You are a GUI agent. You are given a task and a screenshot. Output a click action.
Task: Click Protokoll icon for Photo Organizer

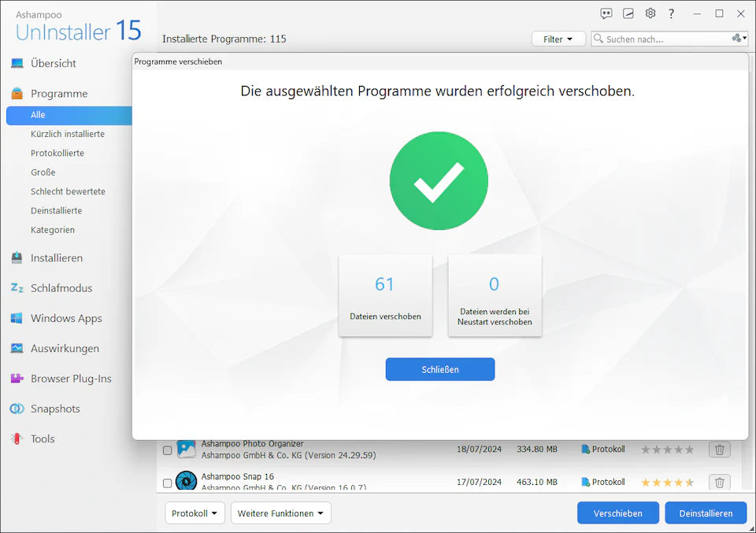tap(585, 449)
